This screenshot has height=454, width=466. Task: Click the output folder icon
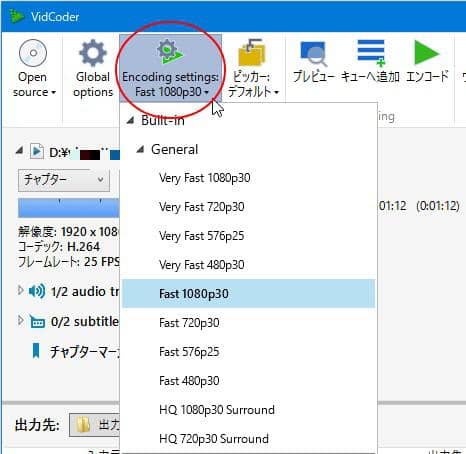point(83,425)
